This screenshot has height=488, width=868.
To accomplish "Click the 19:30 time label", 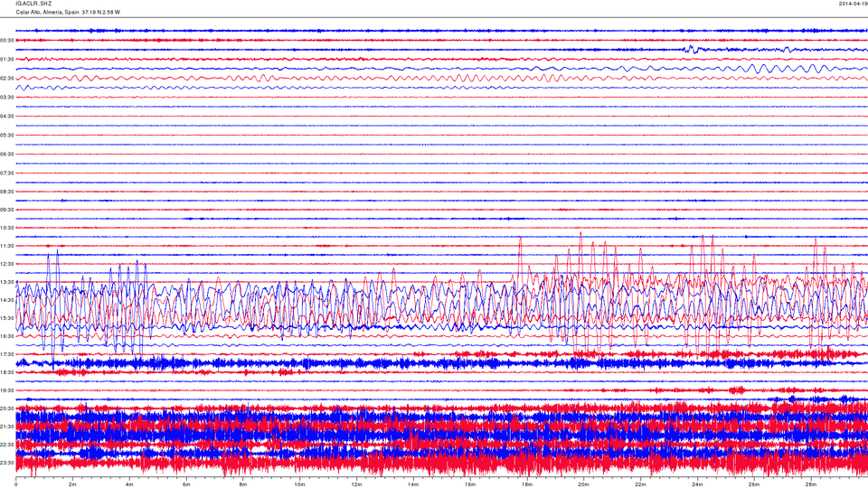I will 7,390.
